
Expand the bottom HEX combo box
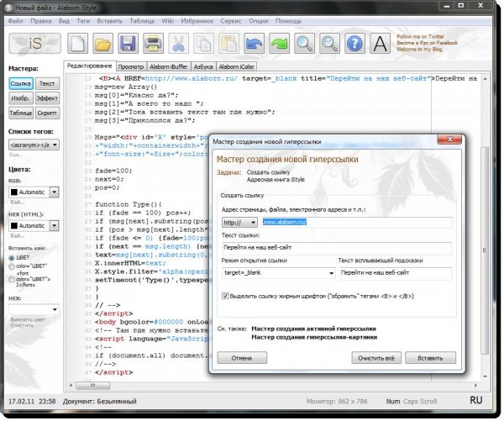click(x=55, y=309)
